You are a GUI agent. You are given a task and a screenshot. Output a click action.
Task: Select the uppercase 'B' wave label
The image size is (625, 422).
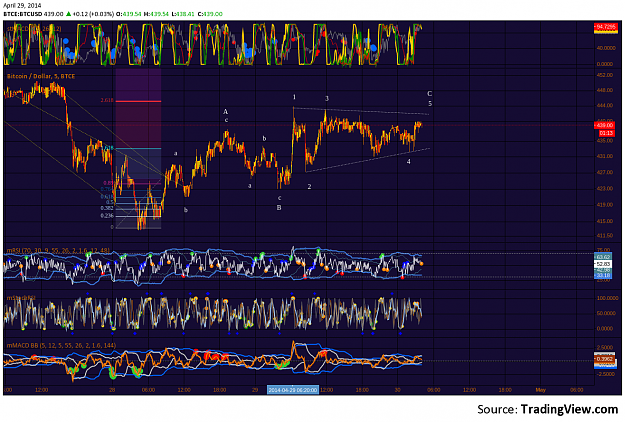click(279, 208)
